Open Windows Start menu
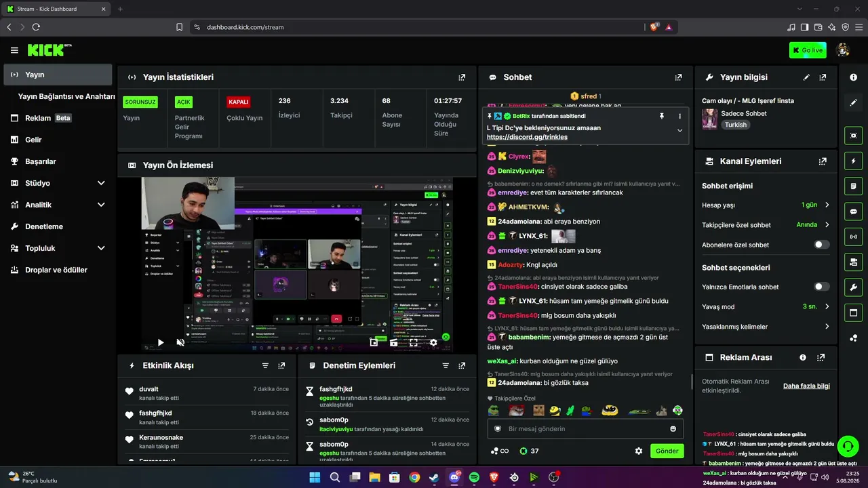 [x=315, y=477]
